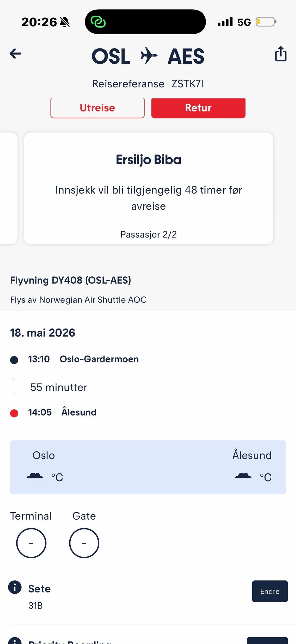Tap the booking reference ZSTK7I

pyautogui.click(x=187, y=84)
